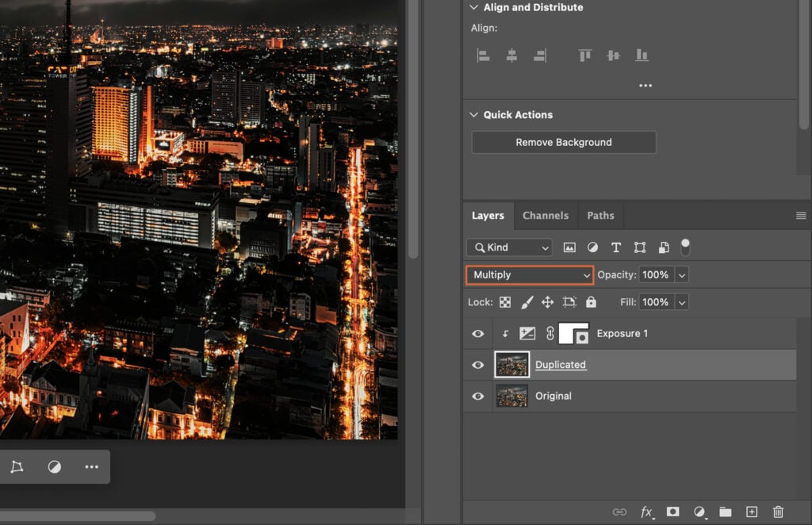Image resolution: width=812 pixels, height=525 pixels.
Task: Switch to the Channels tab
Action: (545, 215)
